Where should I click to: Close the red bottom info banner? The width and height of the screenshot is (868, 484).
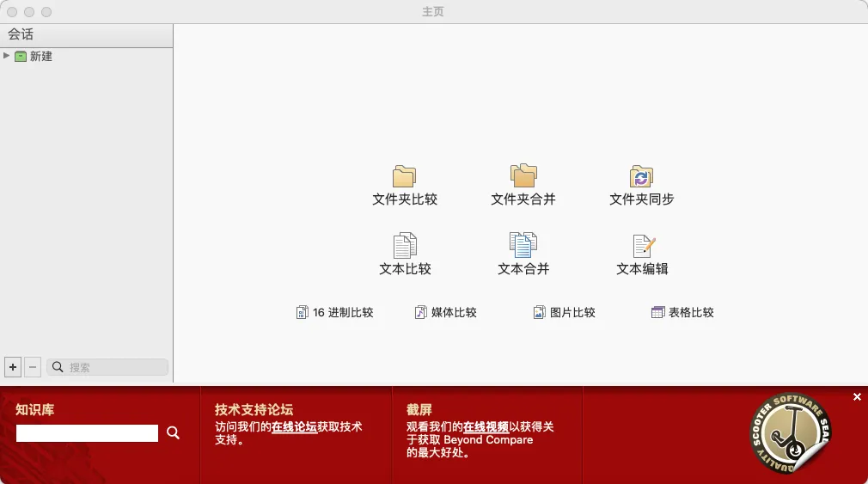tap(857, 396)
